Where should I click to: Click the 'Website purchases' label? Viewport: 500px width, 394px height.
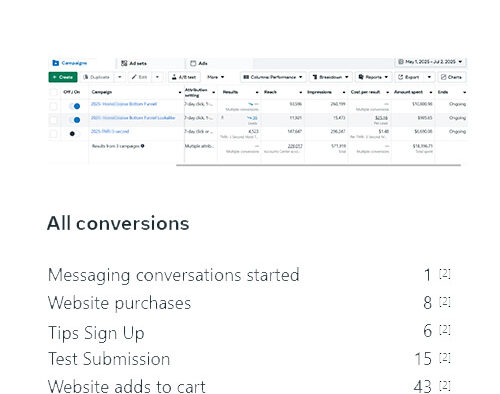coord(120,303)
